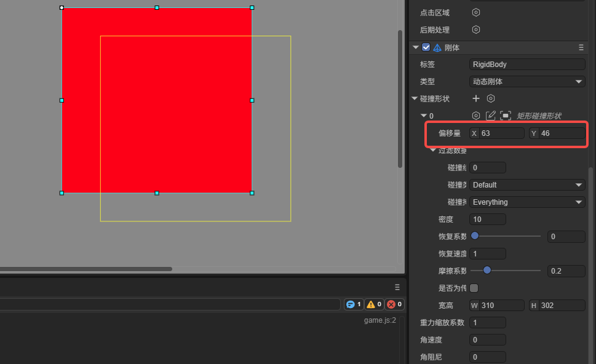Open the 类型 动态刚体 dropdown
The height and width of the screenshot is (364, 596).
[527, 81]
